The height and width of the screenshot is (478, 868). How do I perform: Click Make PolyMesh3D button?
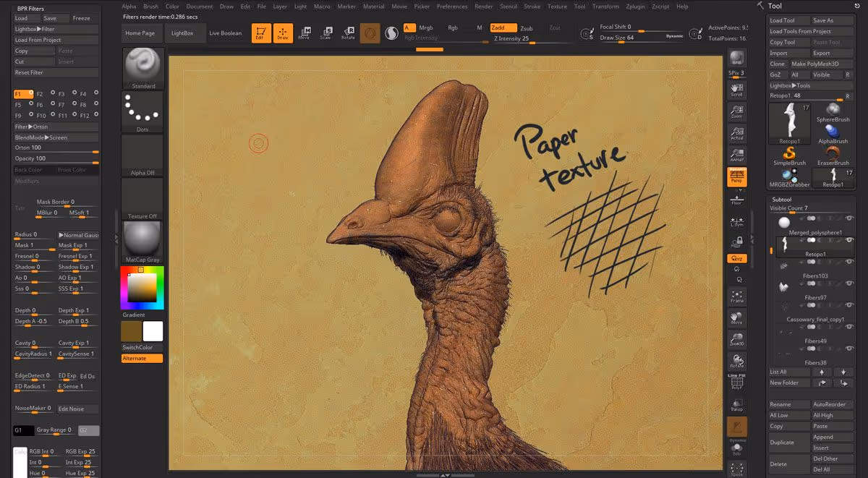click(x=820, y=64)
